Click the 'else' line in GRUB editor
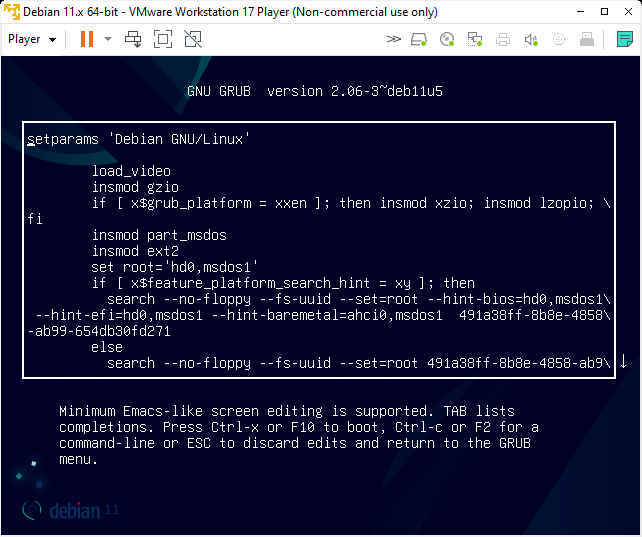642x537 pixels. pyautogui.click(x=107, y=347)
